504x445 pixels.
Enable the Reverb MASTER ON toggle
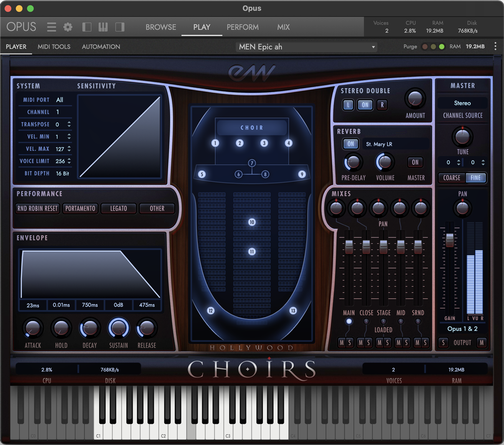coord(415,162)
